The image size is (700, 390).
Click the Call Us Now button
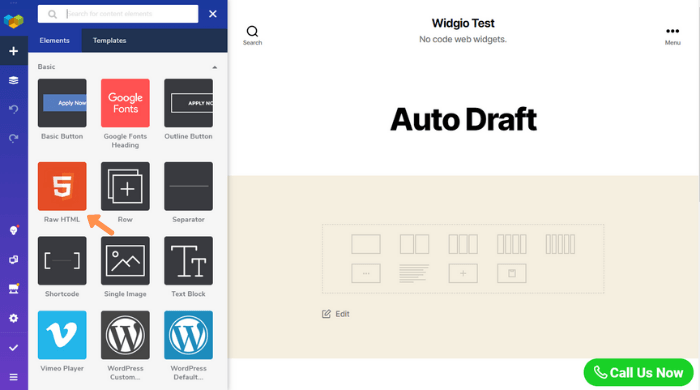pyautogui.click(x=638, y=373)
